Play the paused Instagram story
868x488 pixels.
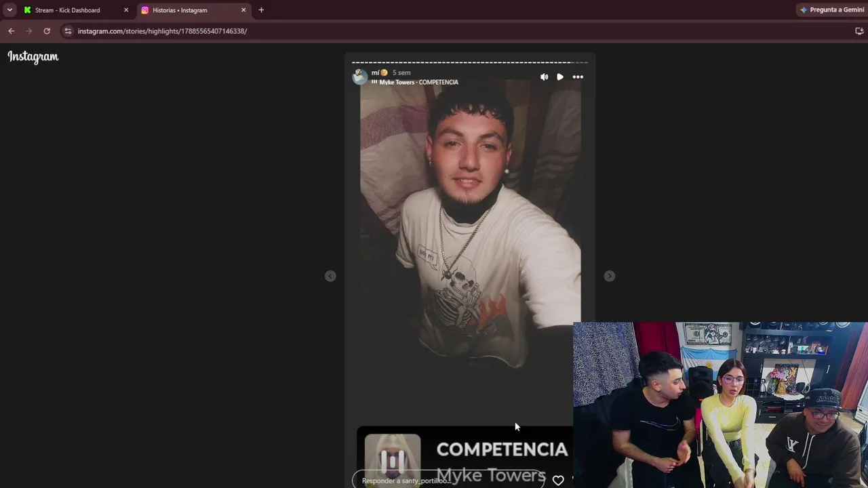560,77
